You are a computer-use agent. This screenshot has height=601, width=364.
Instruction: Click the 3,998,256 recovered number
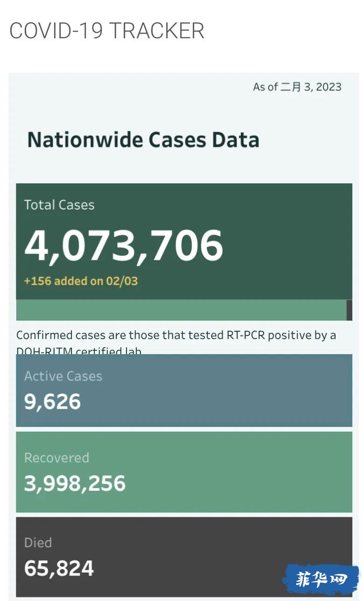75,483
